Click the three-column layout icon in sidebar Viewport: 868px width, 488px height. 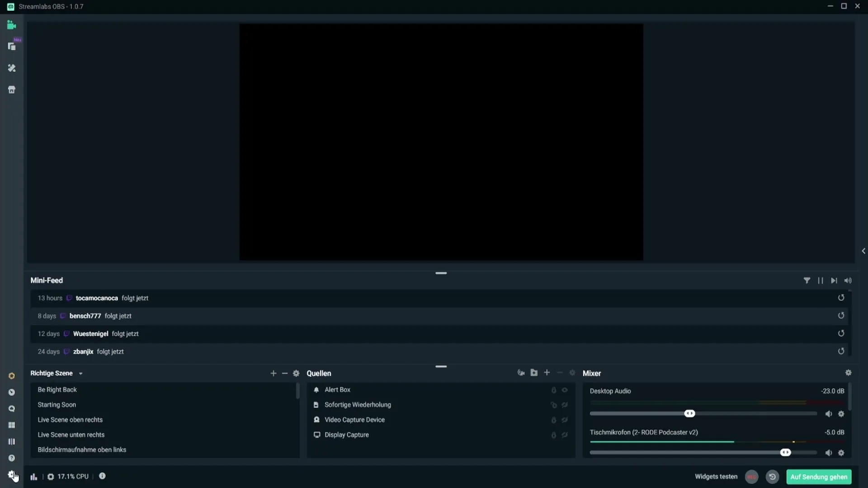(12, 441)
